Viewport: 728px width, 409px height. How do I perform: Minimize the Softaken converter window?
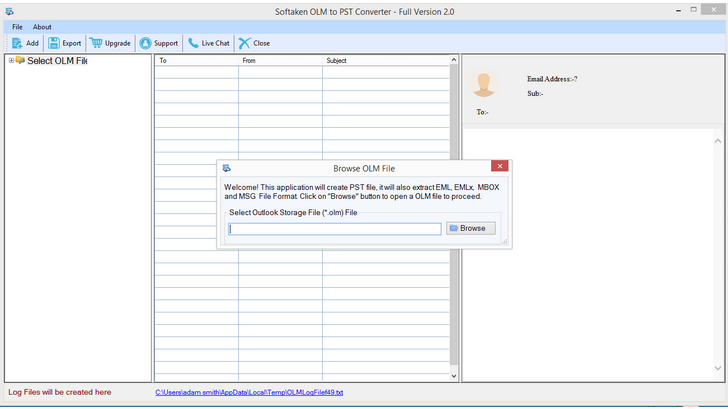678,10
